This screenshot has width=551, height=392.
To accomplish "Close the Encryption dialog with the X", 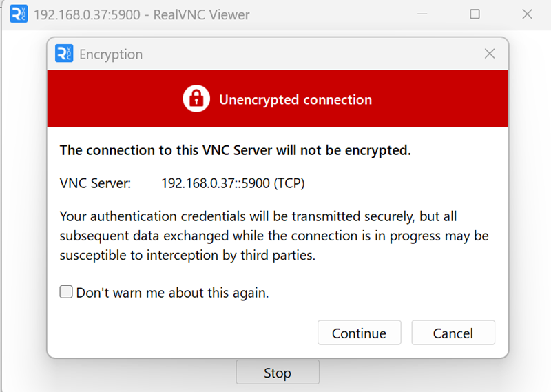I will pos(490,54).
